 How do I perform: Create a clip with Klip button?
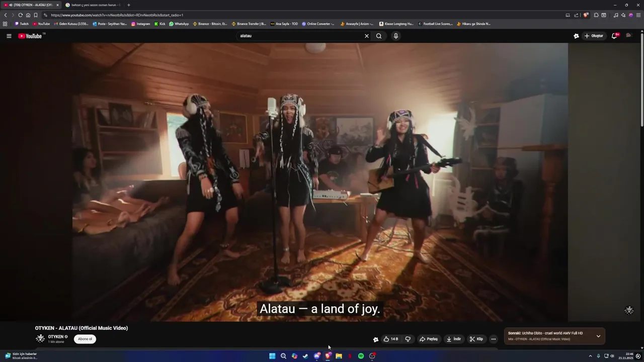coord(476,339)
